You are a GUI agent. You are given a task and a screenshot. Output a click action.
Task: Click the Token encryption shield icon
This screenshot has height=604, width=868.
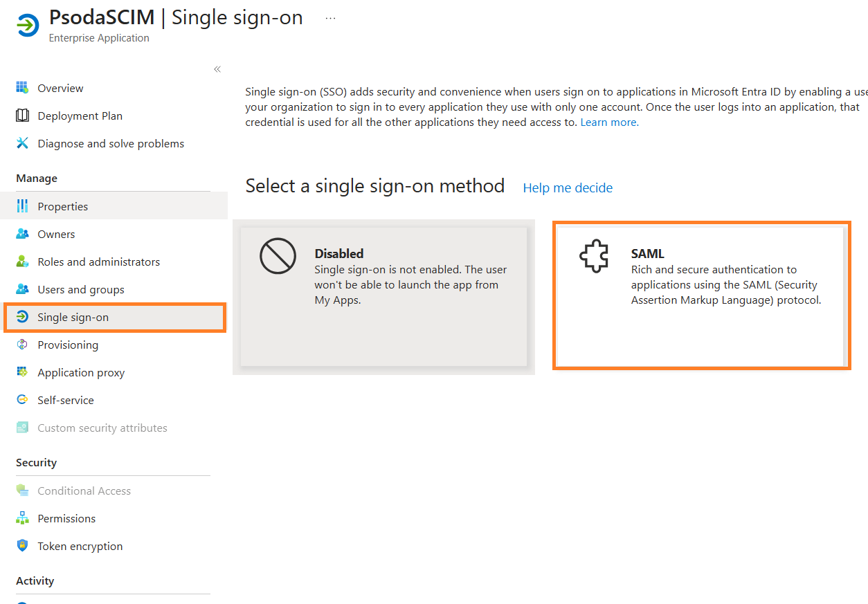[22, 546]
